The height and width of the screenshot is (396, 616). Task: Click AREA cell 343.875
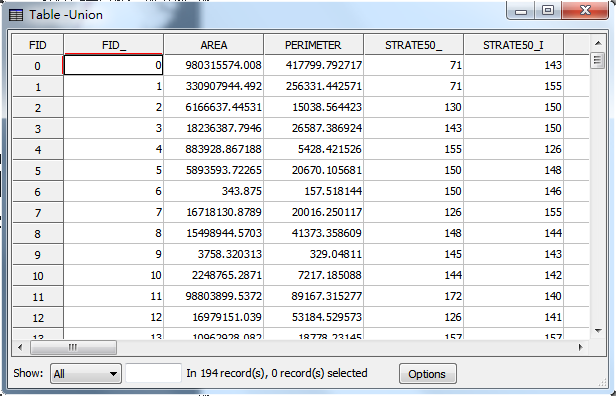pos(213,191)
